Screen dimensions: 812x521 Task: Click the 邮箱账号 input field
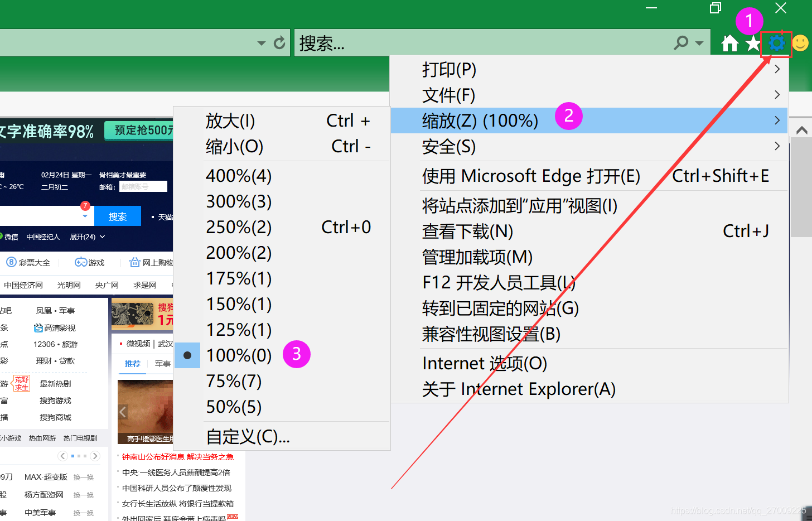(143, 186)
